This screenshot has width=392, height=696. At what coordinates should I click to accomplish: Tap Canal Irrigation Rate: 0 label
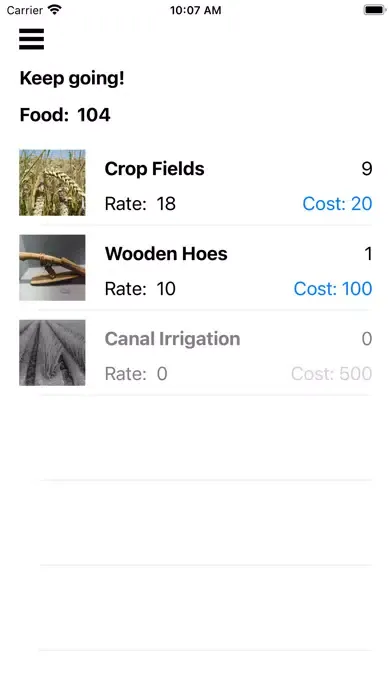coord(136,374)
